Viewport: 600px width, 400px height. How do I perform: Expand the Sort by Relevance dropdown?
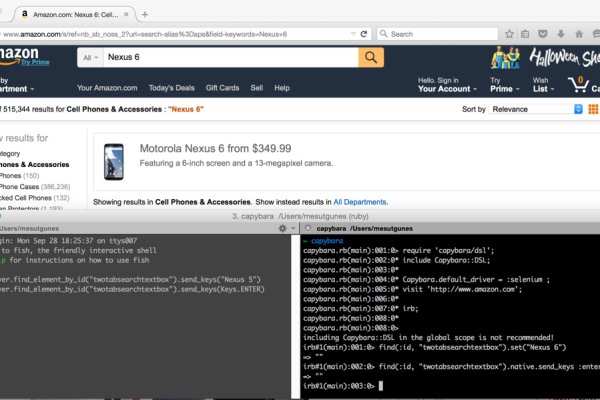click(x=537, y=108)
